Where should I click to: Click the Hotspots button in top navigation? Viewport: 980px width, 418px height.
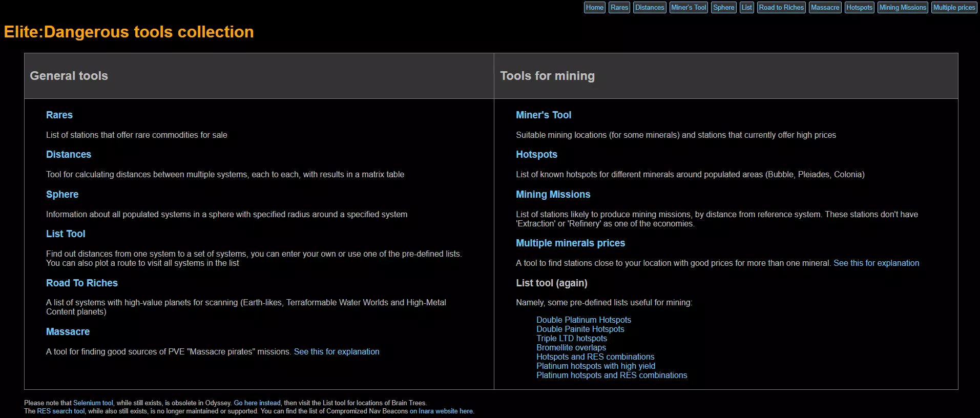(x=859, y=7)
